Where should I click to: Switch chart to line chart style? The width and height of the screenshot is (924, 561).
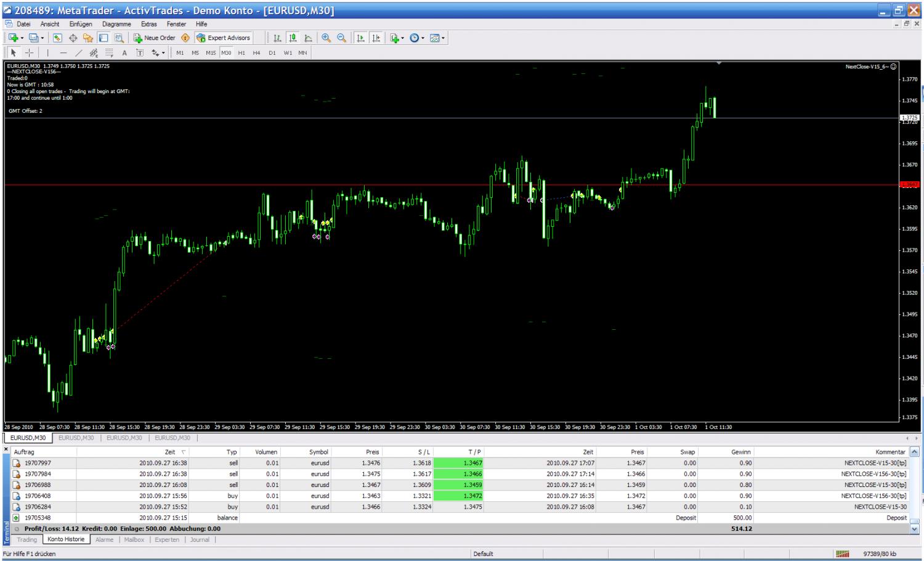[x=308, y=38]
